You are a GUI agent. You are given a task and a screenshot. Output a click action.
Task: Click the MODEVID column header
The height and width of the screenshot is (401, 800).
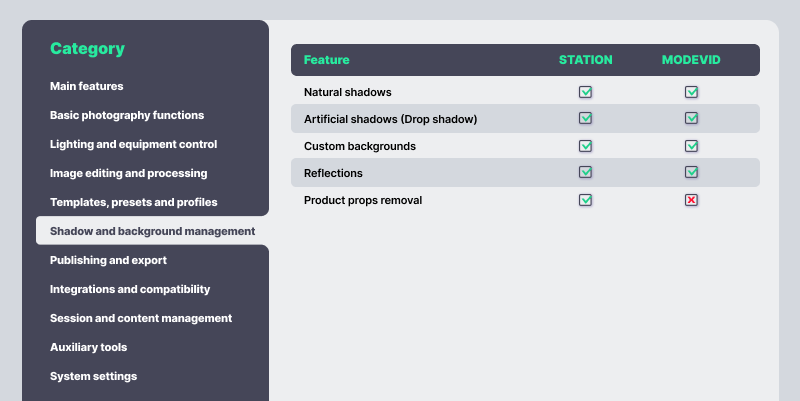pyautogui.click(x=691, y=60)
